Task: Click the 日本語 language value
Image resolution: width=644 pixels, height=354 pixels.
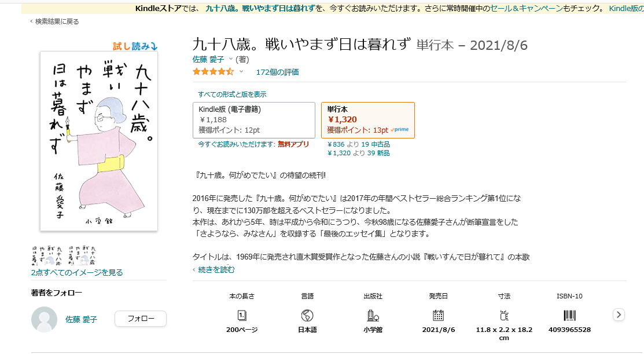Action: click(x=307, y=330)
